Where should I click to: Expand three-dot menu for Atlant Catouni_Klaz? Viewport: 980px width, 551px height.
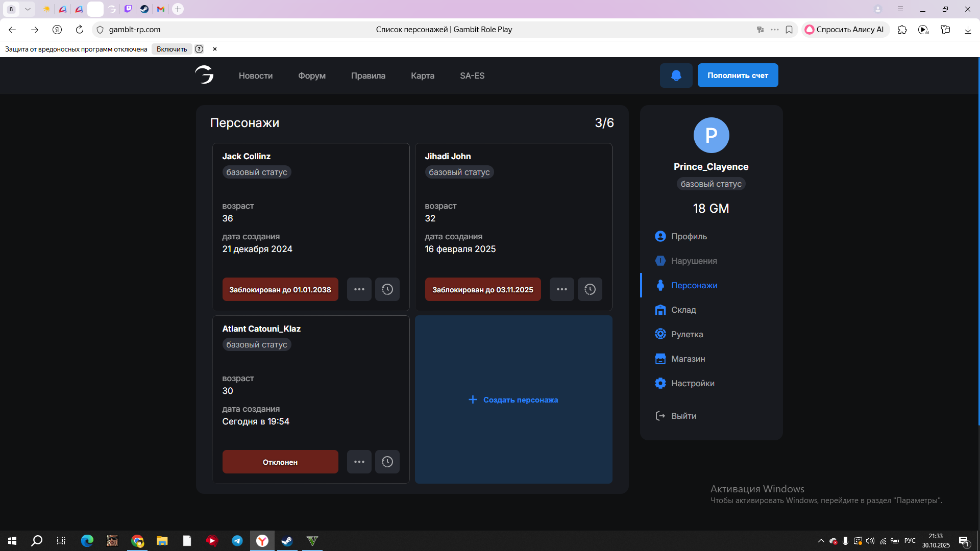tap(359, 462)
